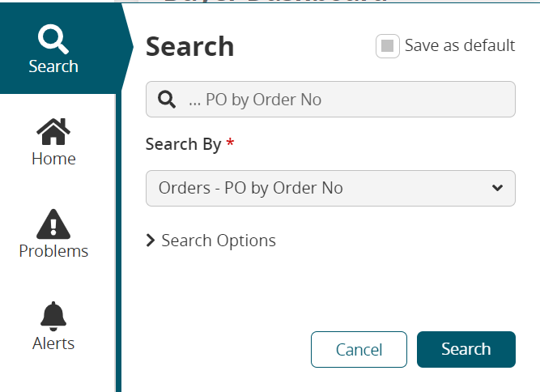This screenshot has height=392, width=540.
Task: Switch to the Problems sidebar label
Action: [x=53, y=251]
